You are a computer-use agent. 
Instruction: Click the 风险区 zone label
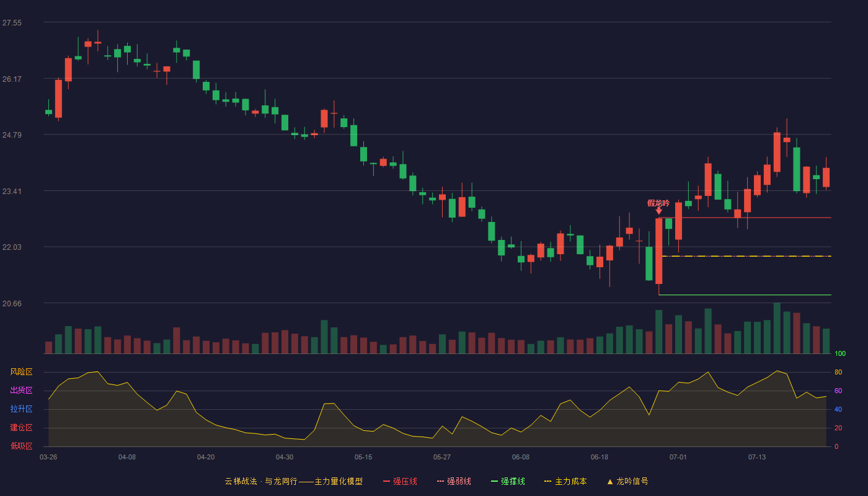point(21,372)
